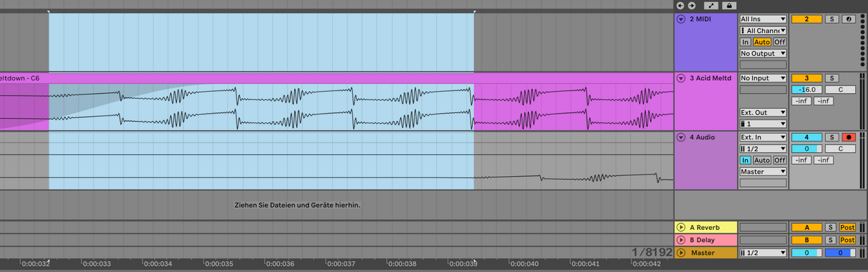Open the 4 Audio Master output dropdown
Viewport: 868px width, 272px height.
[x=763, y=171]
